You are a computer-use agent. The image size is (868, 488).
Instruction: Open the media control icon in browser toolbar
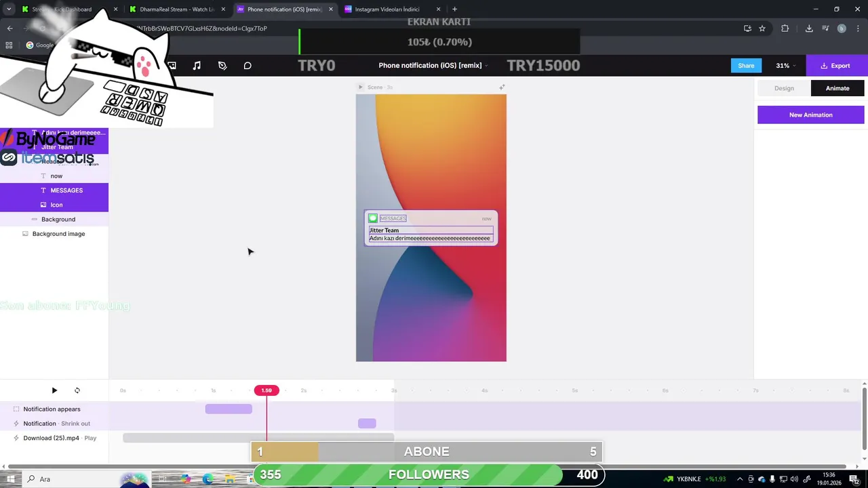point(825,28)
